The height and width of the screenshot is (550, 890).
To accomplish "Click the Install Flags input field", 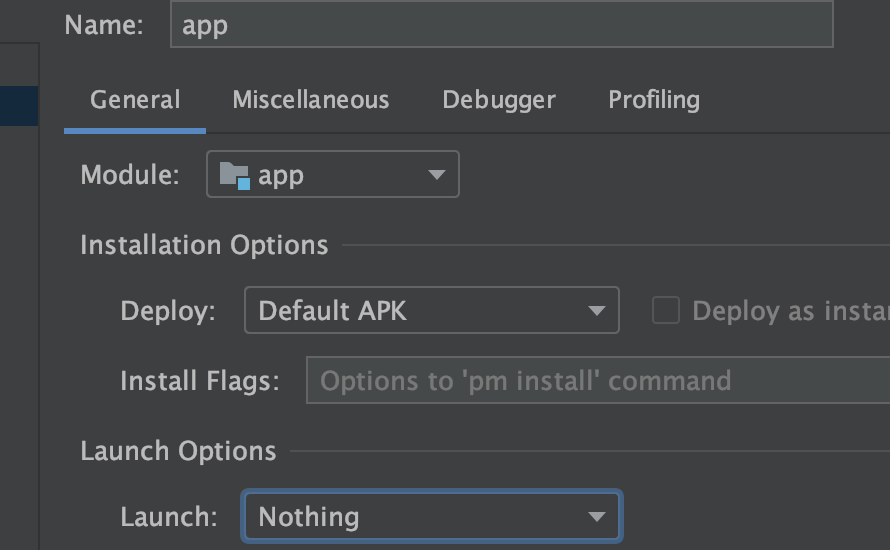I will point(597,381).
